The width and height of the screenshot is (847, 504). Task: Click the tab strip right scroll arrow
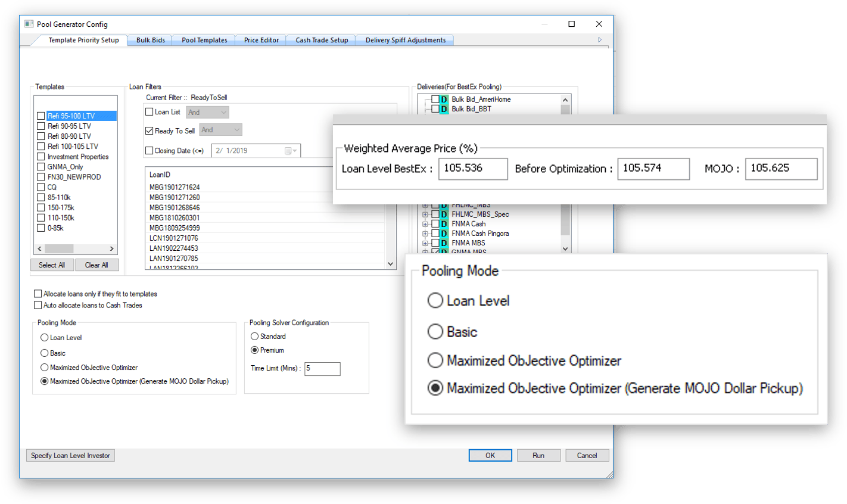[x=600, y=40]
